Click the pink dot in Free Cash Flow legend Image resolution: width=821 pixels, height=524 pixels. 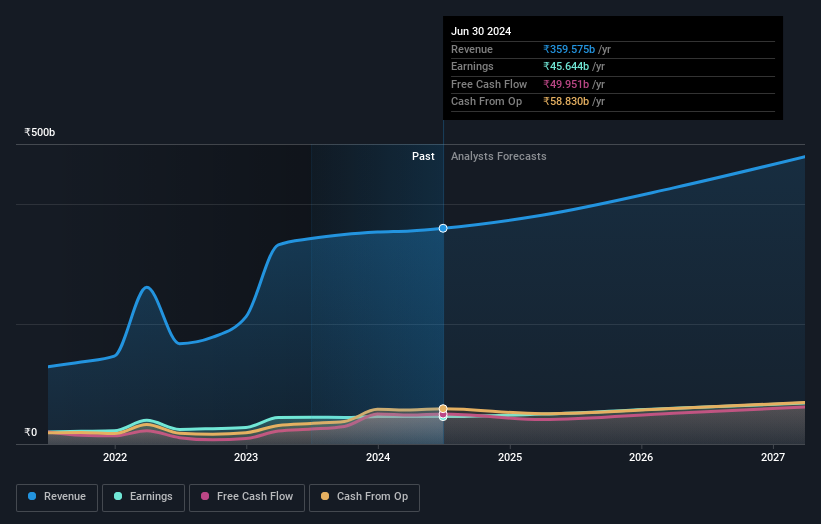[205, 496]
